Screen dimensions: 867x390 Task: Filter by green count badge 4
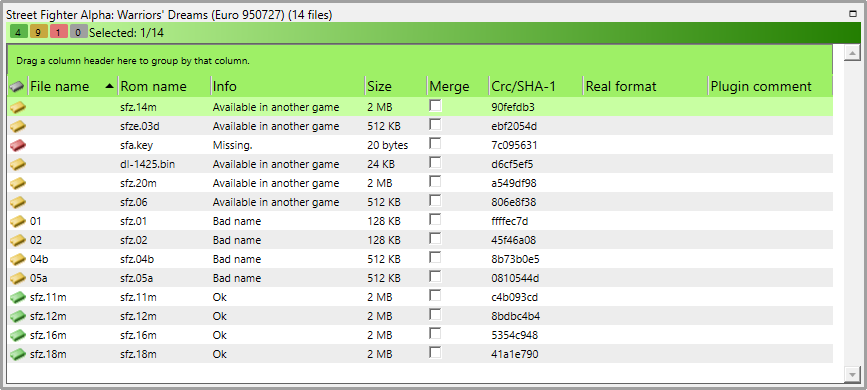click(19, 32)
